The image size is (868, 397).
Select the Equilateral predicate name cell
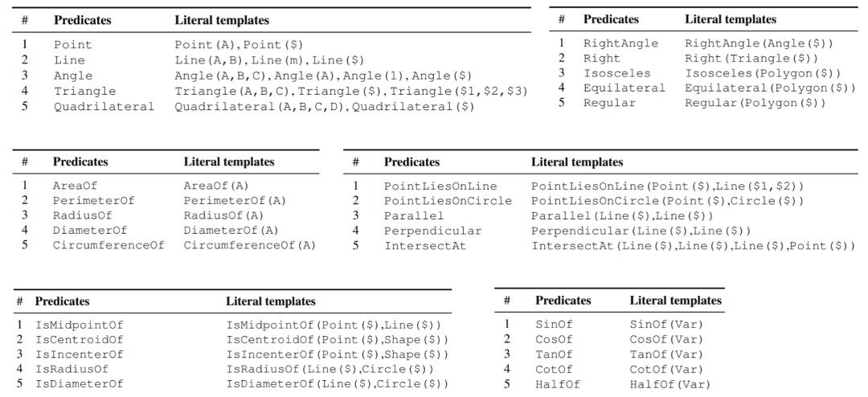[624, 88]
